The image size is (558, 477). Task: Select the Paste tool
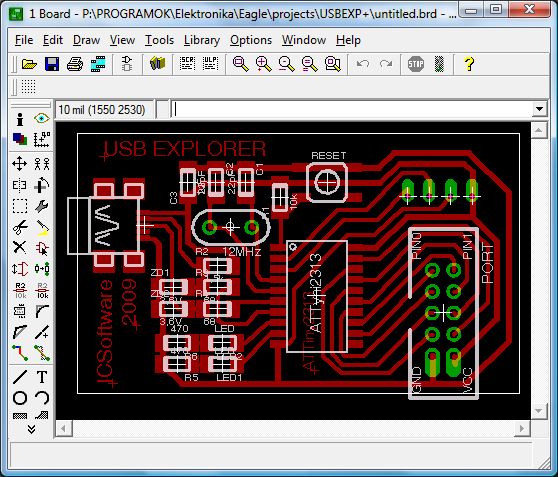pos(43,228)
